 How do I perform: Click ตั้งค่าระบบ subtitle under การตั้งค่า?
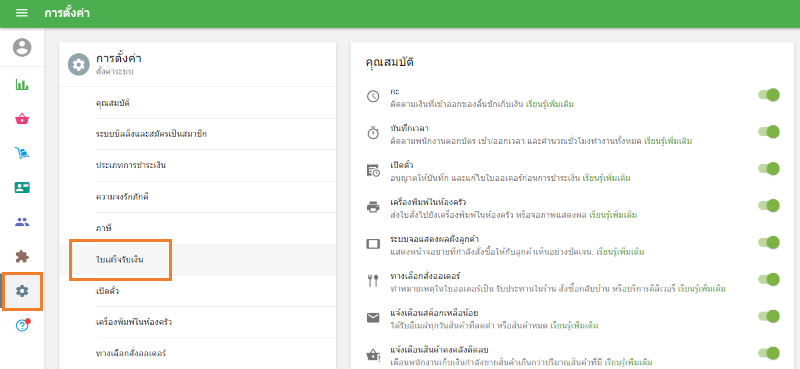pyautogui.click(x=115, y=72)
